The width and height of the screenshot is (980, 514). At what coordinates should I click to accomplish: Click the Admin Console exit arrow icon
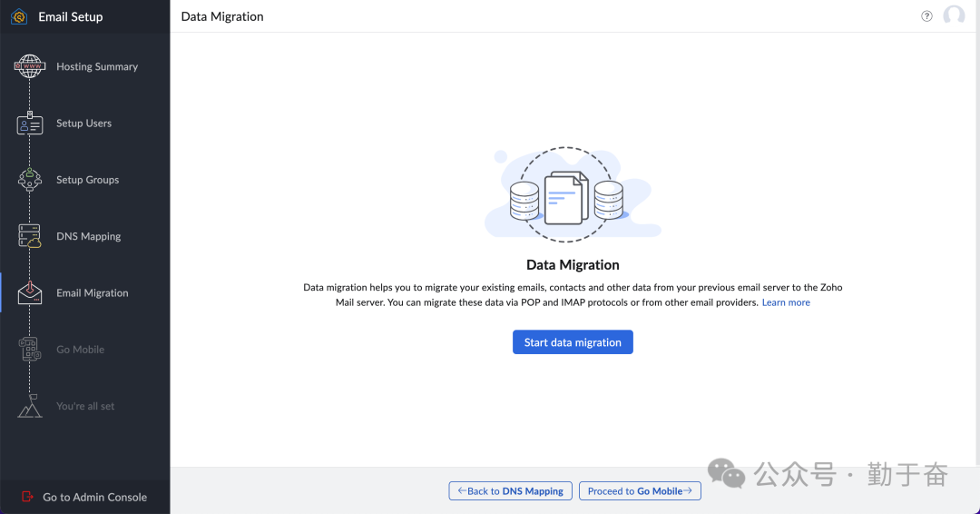(27, 497)
